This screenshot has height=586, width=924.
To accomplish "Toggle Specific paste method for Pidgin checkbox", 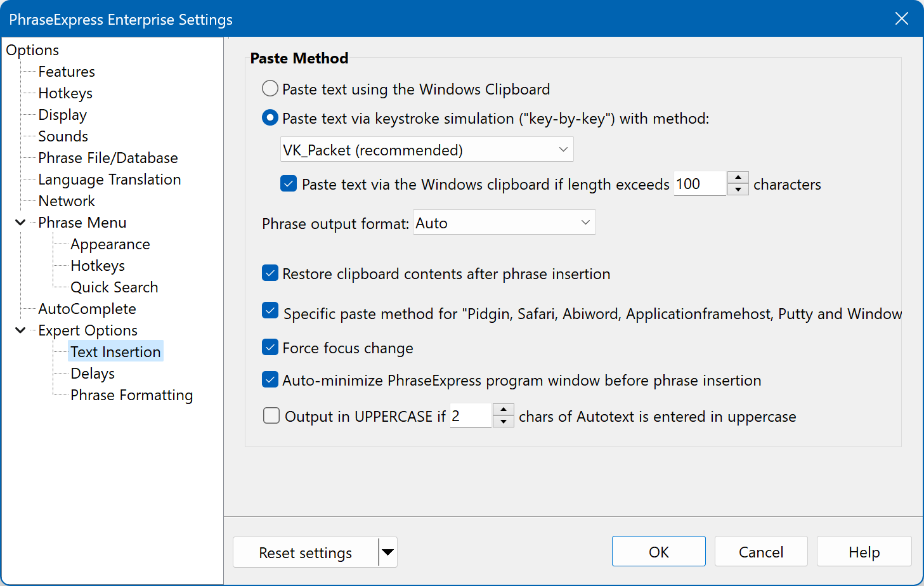I will click(270, 310).
